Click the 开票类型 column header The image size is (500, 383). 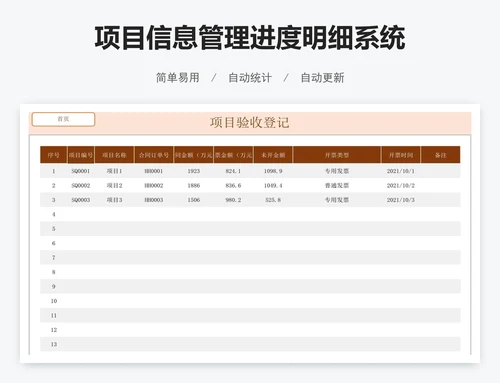pyautogui.click(x=337, y=155)
